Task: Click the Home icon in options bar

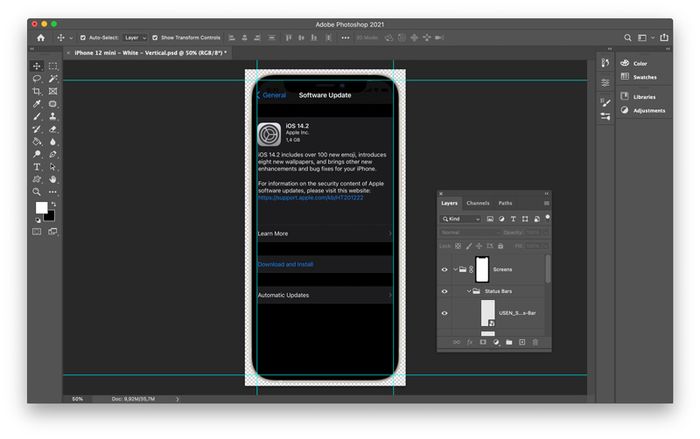Action: [x=41, y=38]
